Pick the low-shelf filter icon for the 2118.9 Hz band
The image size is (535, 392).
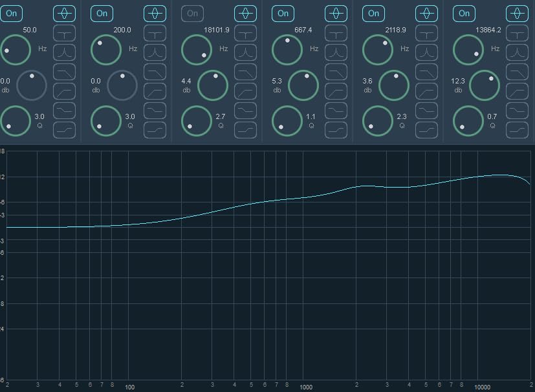(427, 111)
